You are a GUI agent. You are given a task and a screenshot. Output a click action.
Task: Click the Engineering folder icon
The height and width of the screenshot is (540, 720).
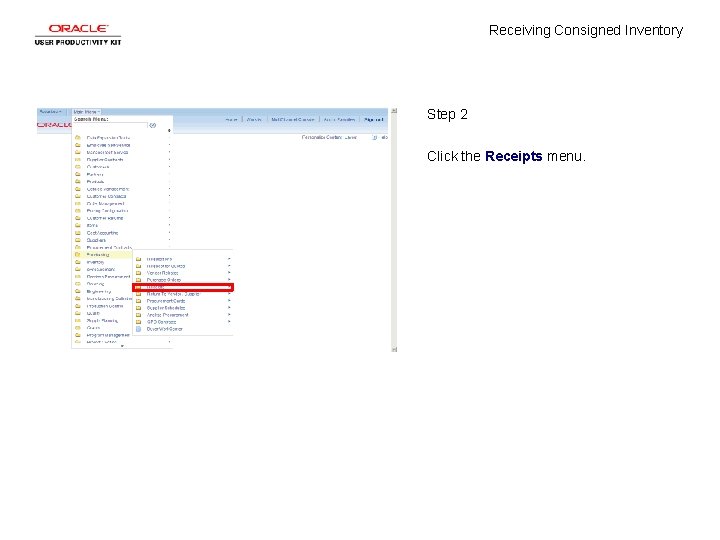78,291
